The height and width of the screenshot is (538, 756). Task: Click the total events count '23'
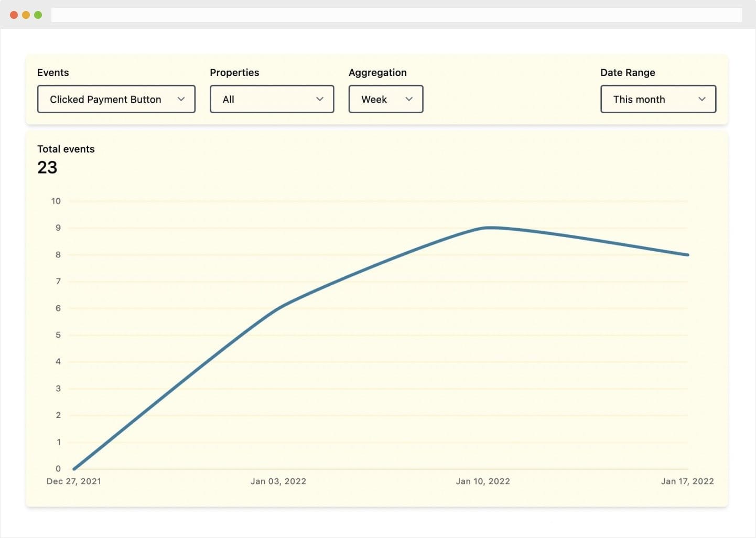pyautogui.click(x=47, y=167)
